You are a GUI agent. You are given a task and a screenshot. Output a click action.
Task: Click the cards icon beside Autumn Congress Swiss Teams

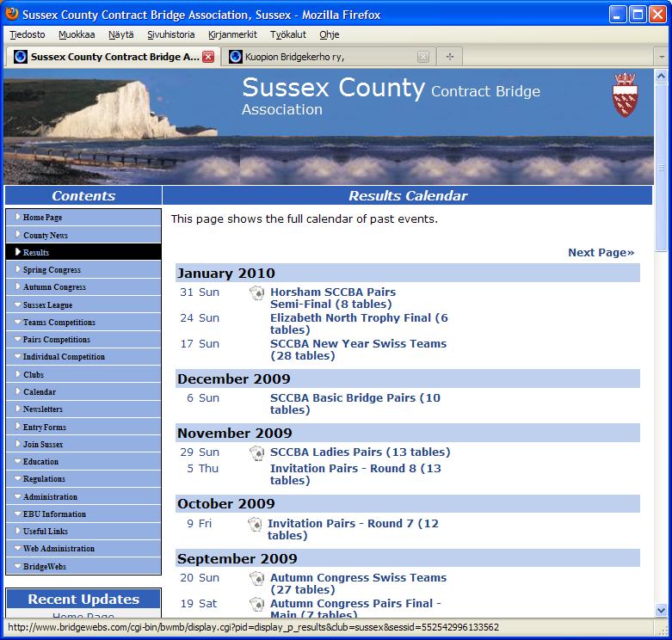[x=256, y=579]
